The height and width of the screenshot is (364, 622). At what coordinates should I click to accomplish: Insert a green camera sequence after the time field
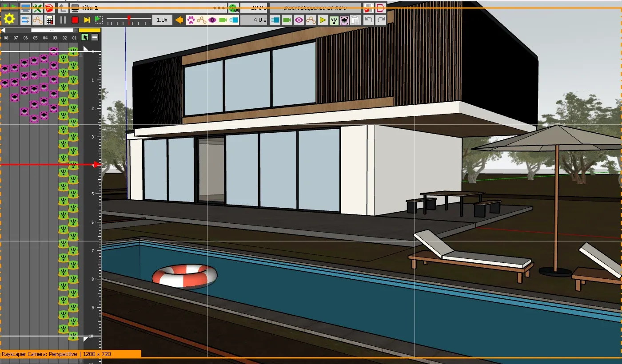(287, 20)
